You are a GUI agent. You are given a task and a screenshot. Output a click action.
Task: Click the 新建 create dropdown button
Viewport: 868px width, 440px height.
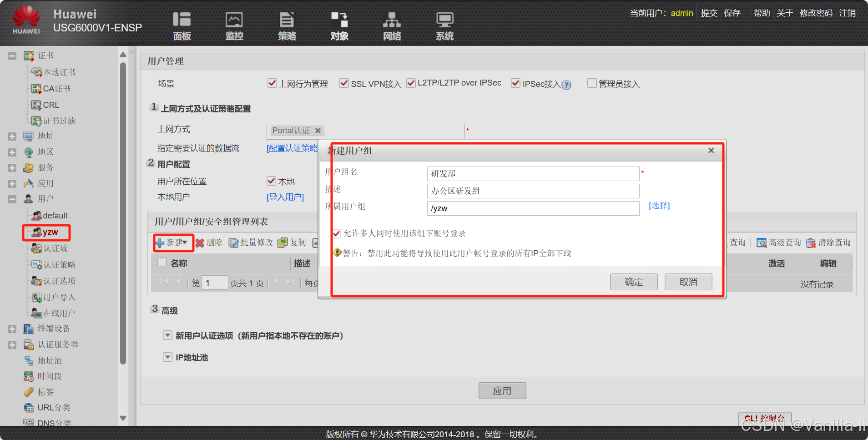click(172, 243)
